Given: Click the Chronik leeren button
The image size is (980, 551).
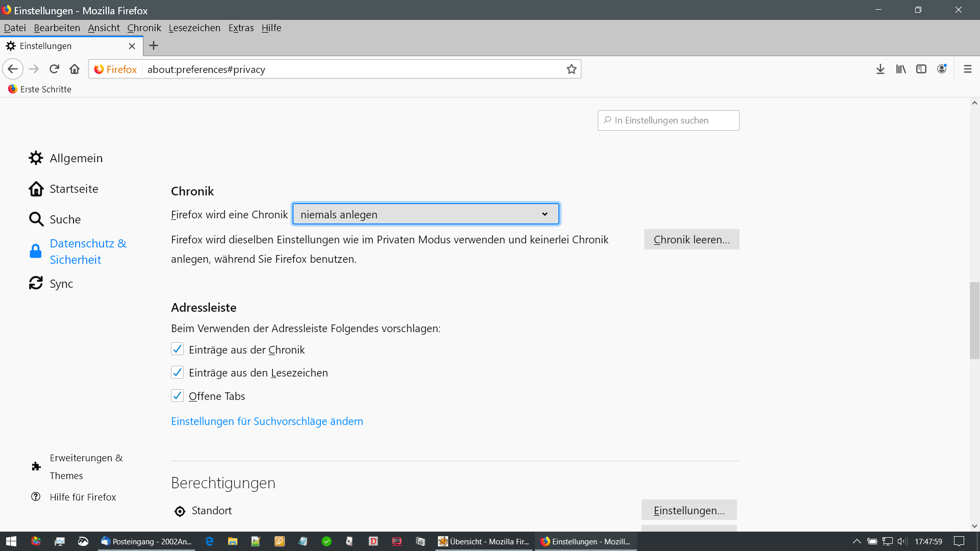Looking at the screenshot, I should pos(691,240).
